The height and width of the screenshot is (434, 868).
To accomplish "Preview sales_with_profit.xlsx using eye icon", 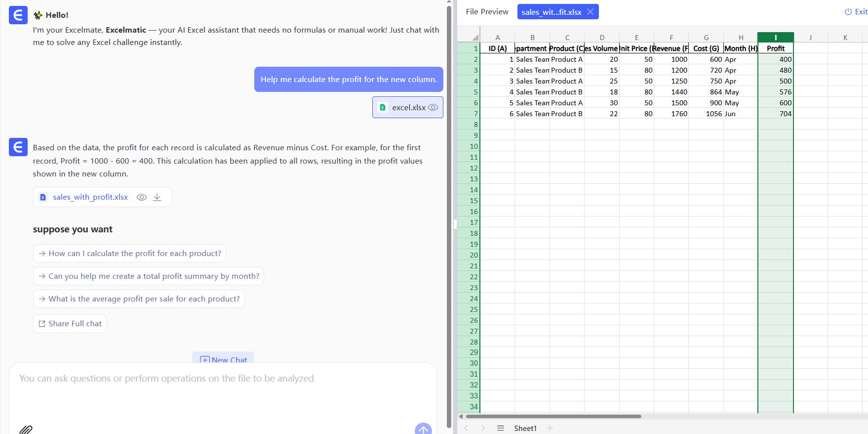I will pos(142,197).
